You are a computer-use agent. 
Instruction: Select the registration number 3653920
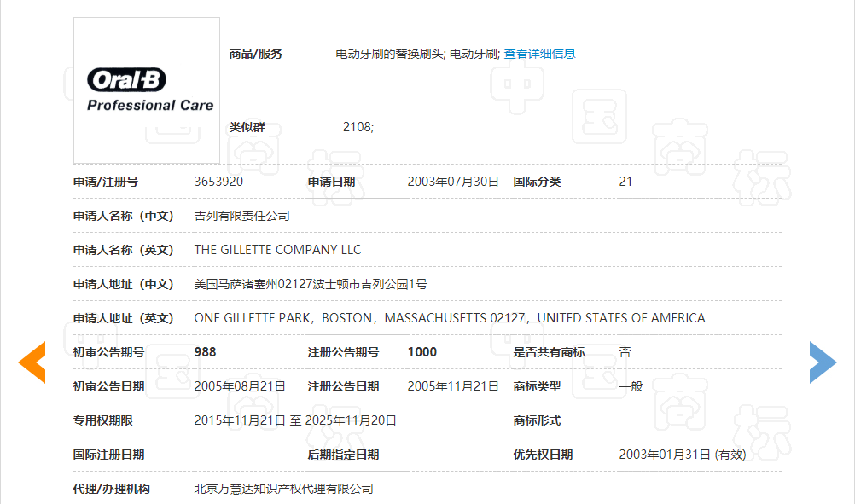pyautogui.click(x=218, y=182)
